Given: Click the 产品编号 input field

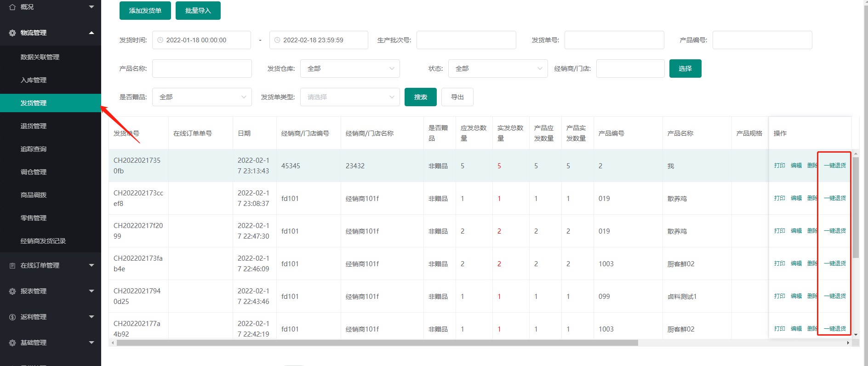Looking at the screenshot, I should 762,40.
